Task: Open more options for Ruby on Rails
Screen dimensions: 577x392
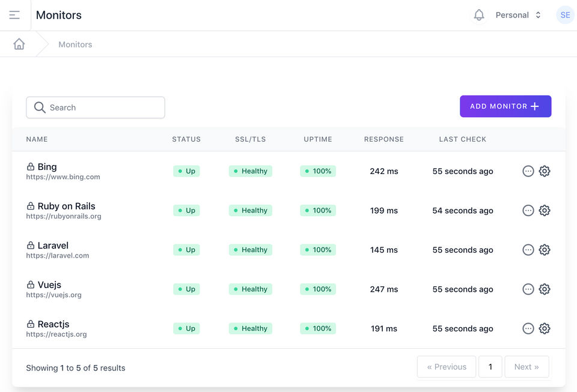Action: pyautogui.click(x=528, y=211)
